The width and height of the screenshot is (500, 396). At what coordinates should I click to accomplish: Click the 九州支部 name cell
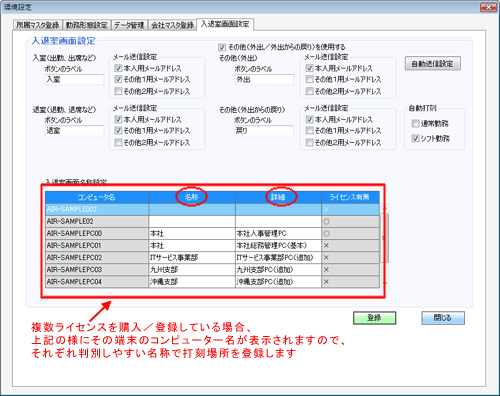(192, 270)
